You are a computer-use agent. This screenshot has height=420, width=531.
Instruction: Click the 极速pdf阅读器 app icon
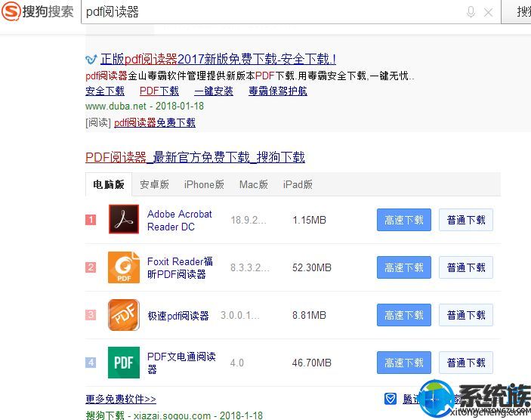click(124, 315)
